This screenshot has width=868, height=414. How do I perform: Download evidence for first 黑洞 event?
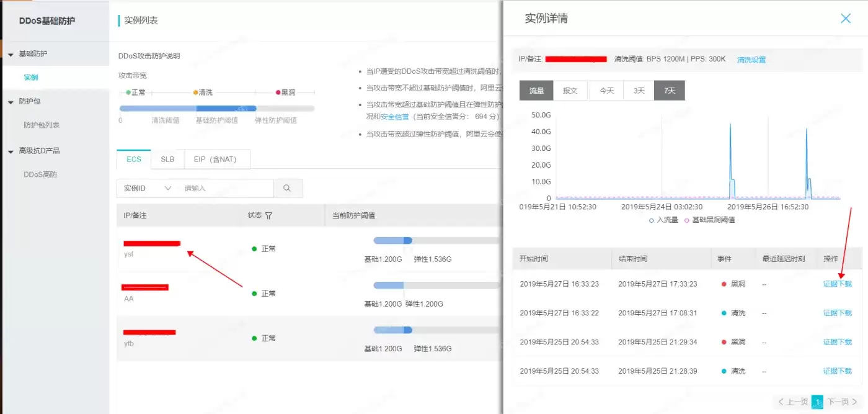[x=838, y=284]
